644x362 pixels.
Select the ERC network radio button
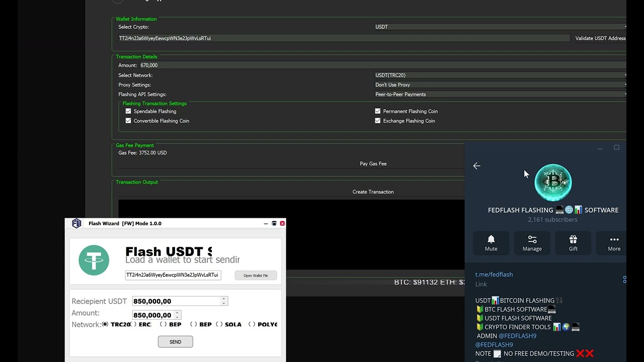pyautogui.click(x=134, y=324)
